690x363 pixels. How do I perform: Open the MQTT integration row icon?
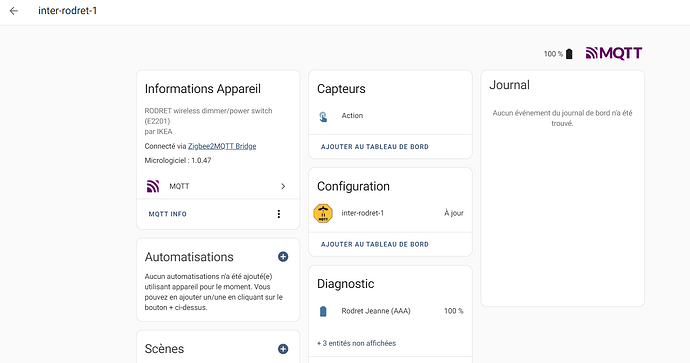tap(153, 186)
